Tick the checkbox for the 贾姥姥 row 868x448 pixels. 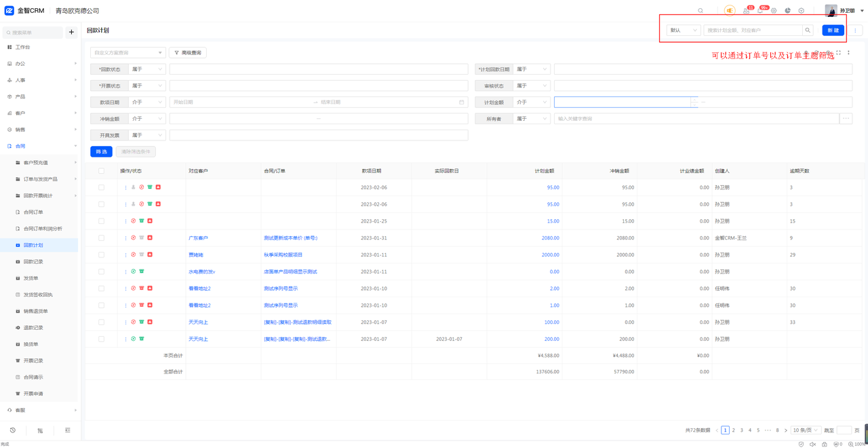102,255
